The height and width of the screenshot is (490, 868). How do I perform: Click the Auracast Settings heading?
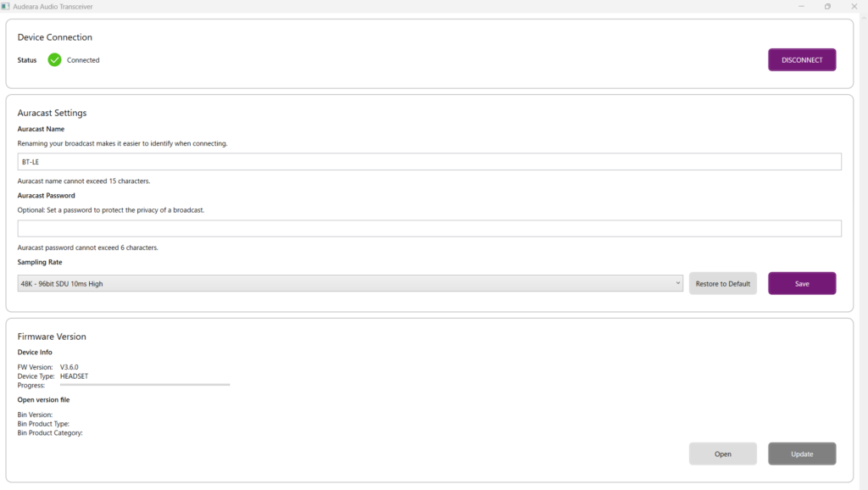click(52, 113)
